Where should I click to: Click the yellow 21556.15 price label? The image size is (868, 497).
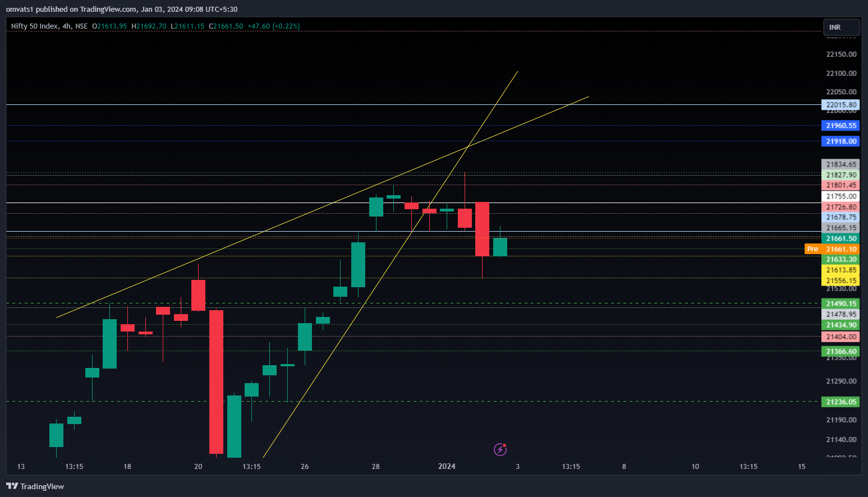tap(841, 280)
